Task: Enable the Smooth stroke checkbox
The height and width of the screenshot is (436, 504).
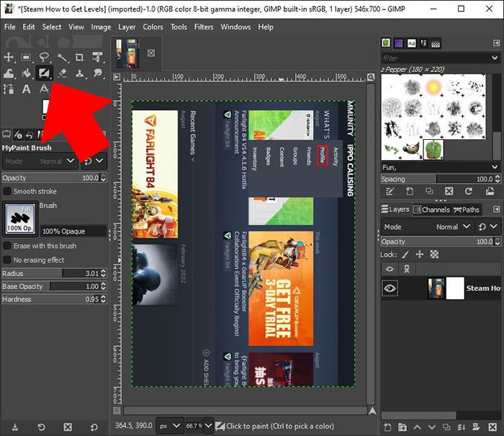Action: click(x=7, y=192)
